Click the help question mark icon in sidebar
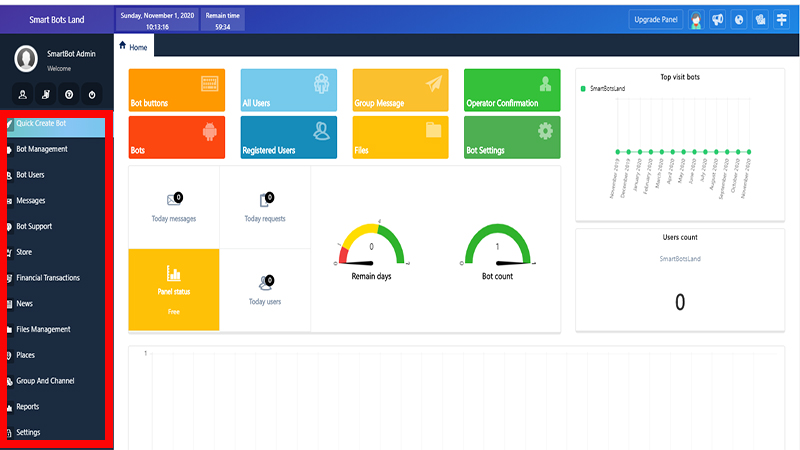Viewport: 800px width, 450px height. click(x=69, y=95)
